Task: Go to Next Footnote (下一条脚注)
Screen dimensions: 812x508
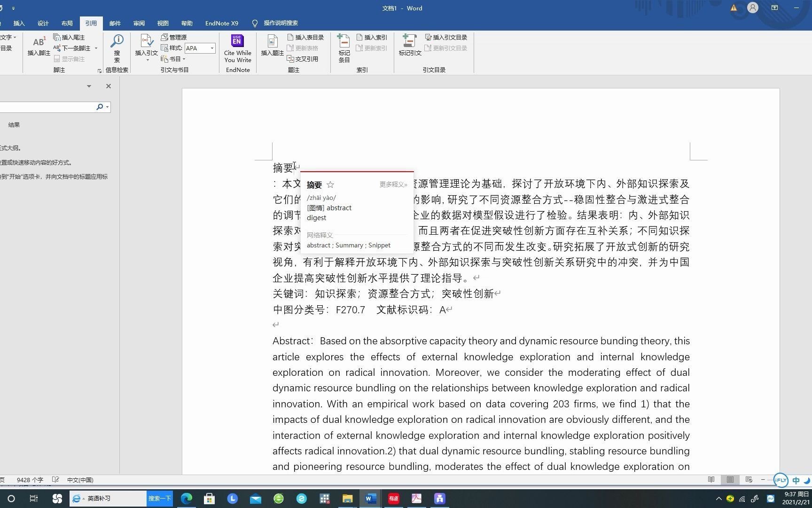Action: 72,48
